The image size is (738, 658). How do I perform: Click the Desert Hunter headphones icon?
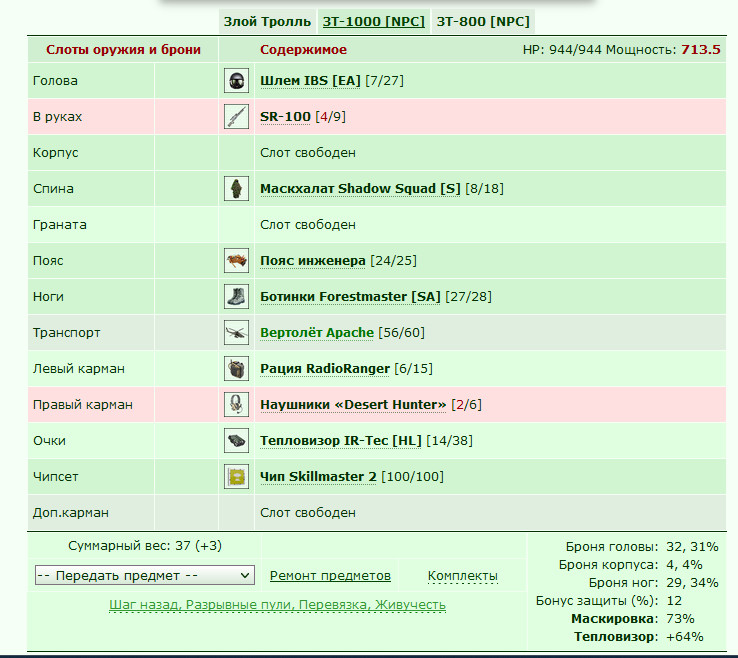click(x=236, y=405)
